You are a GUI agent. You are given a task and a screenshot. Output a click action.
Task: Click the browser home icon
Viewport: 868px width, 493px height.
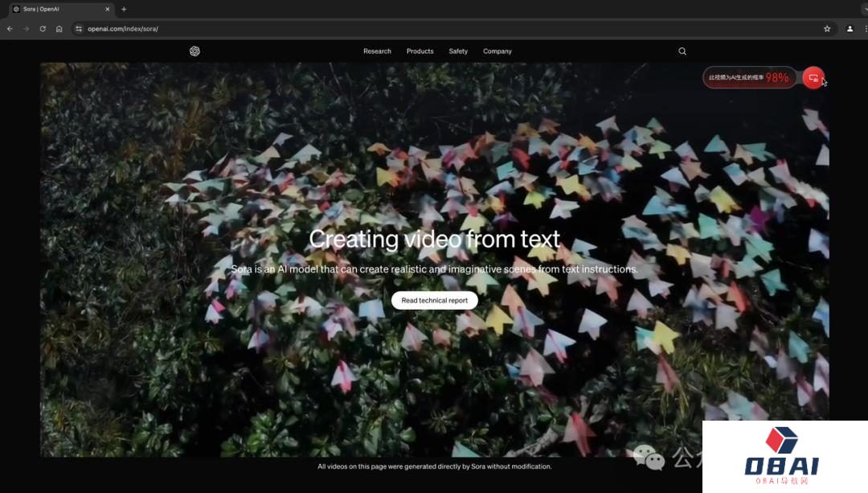pyautogui.click(x=59, y=29)
